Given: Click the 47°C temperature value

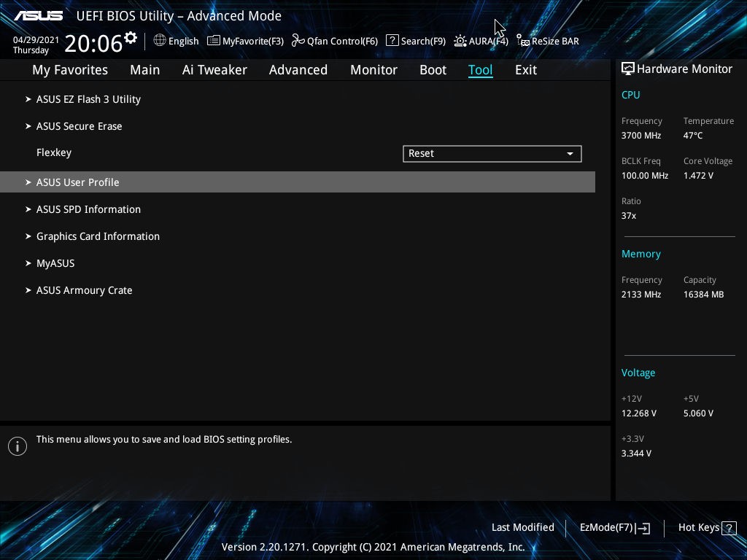Looking at the screenshot, I should (693, 135).
